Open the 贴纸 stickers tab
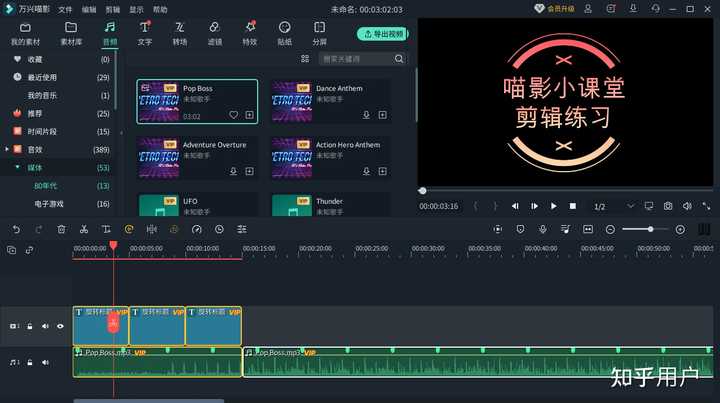720x403 pixels. (284, 34)
